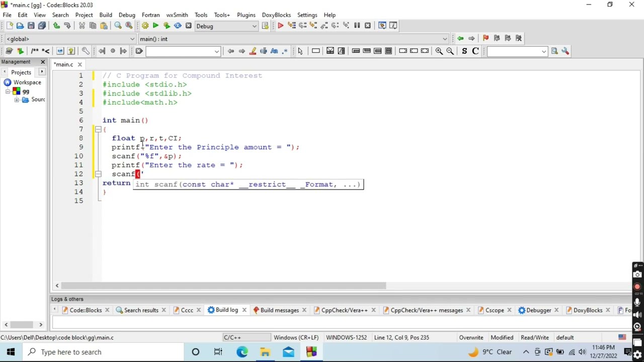
Task: Jump back with the green left arrow
Action: point(460,38)
